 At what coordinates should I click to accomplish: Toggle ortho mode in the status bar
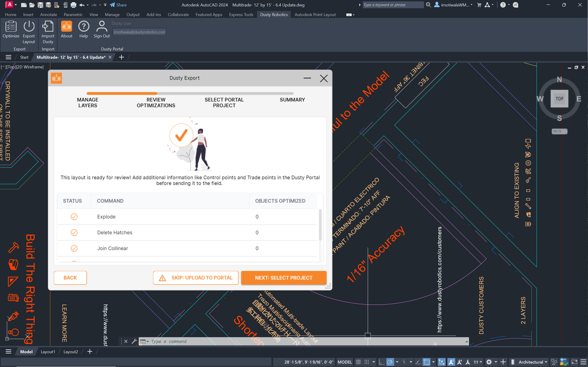click(x=382, y=362)
